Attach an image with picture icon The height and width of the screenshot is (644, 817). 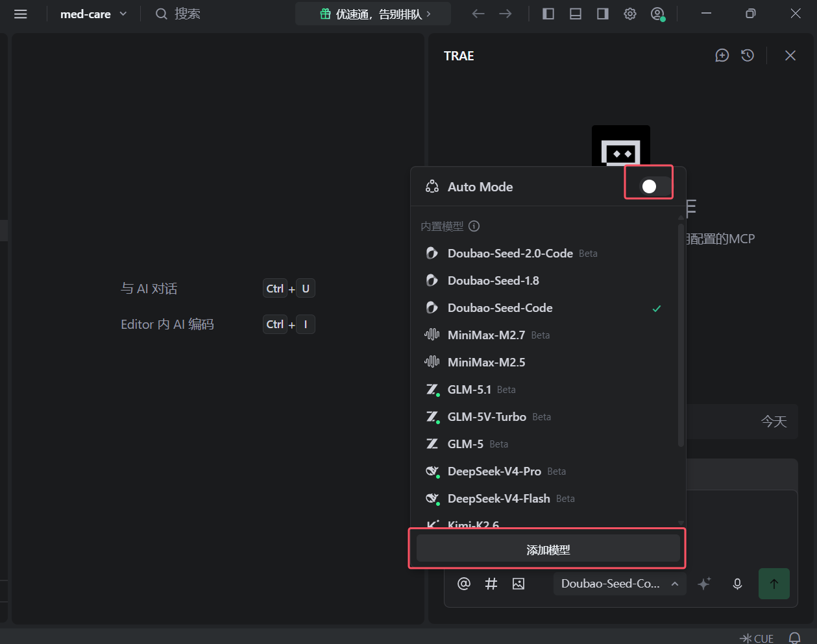(x=518, y=584)
